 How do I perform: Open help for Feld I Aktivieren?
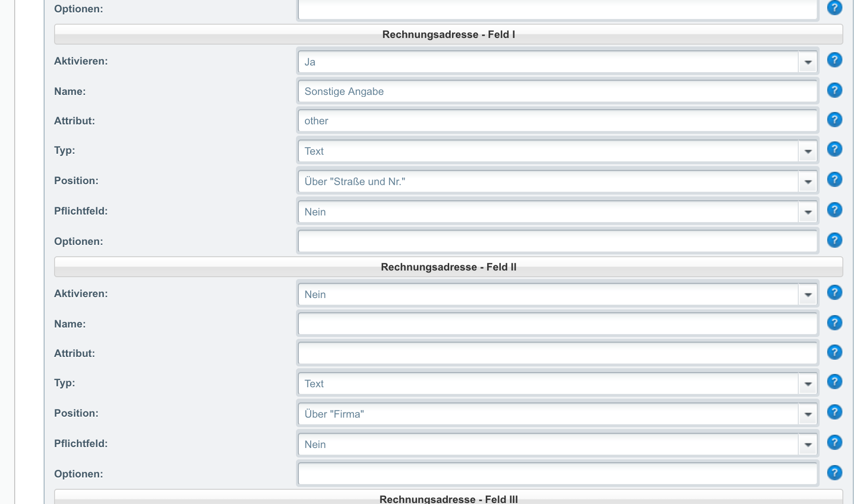834,60
